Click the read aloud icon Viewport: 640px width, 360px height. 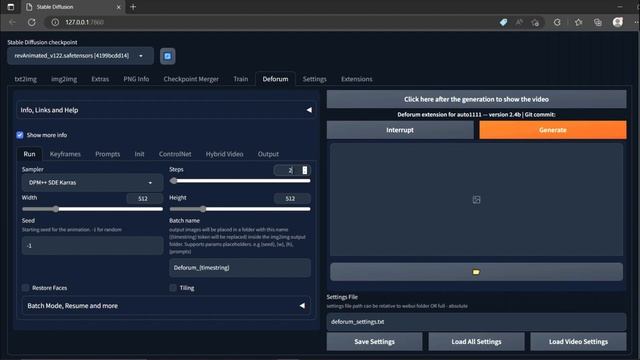pyautogui.click(x=519, y=22)
